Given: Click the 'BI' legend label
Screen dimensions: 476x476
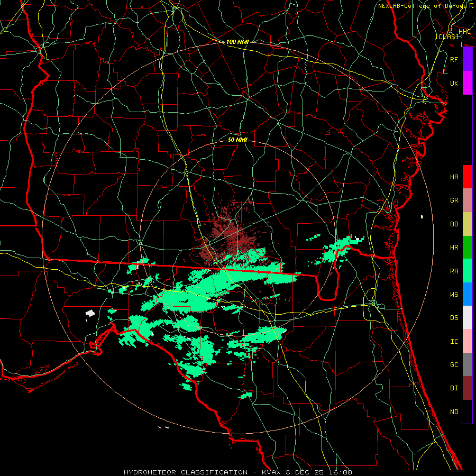Looking at the screenshot, I should click(x=454, y=388).
